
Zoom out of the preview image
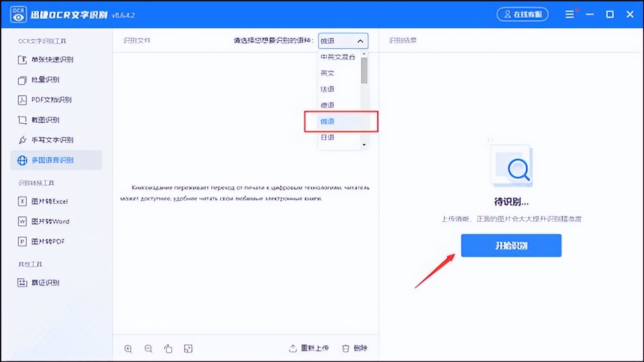148,348
